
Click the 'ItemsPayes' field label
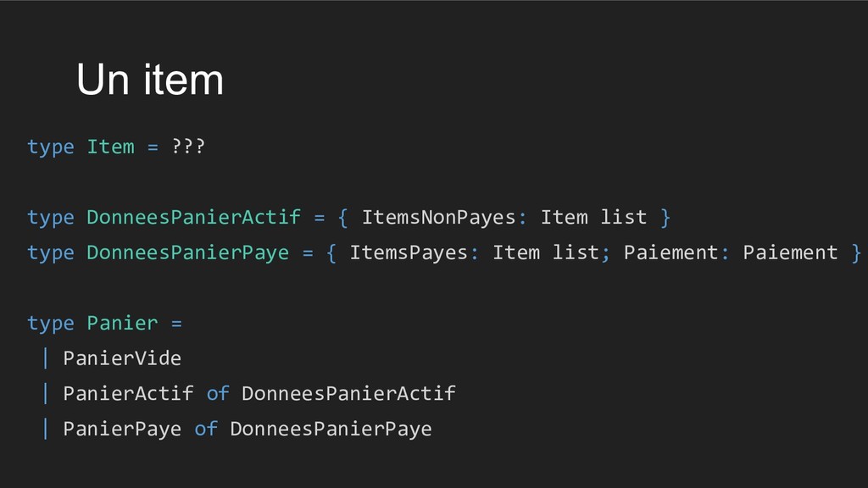click(x=409, y=253)
